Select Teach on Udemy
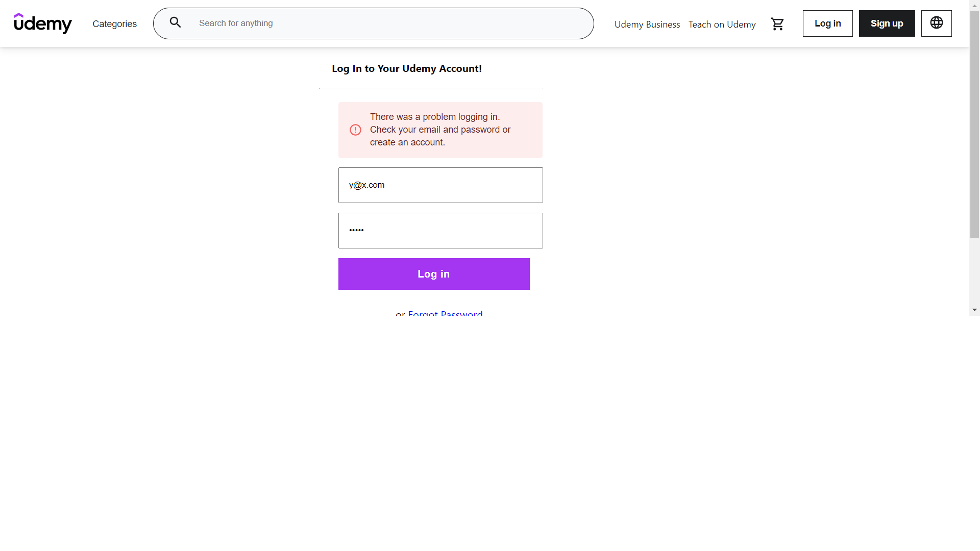This screenshot has height=551, width=980. click(x=721, y=24)
